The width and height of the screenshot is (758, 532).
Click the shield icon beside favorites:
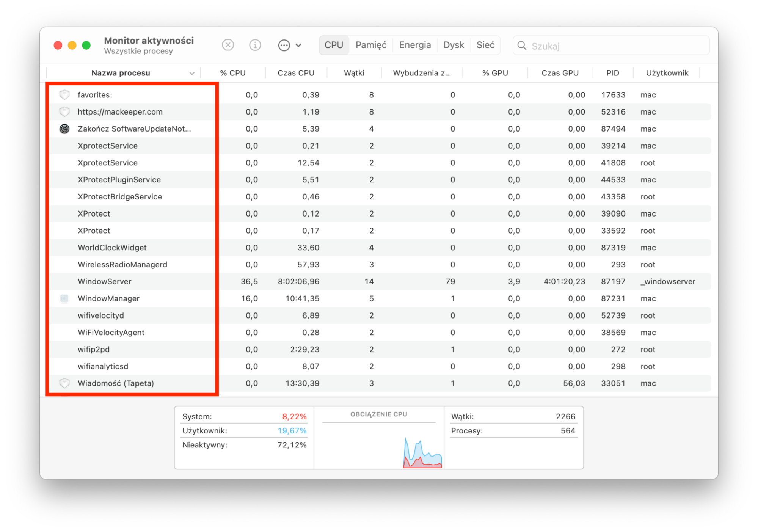(x=64, y=95)
